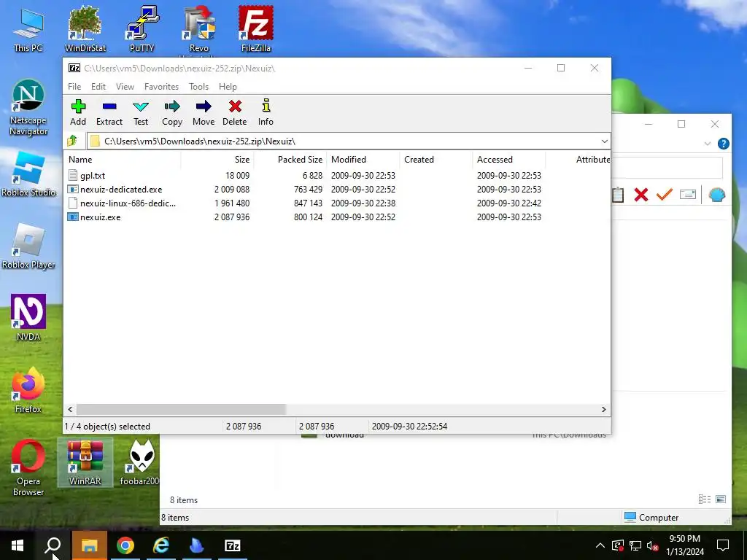Expand the ribbon chevron in the back window
The image size is (747, 560).
point(708,144)
